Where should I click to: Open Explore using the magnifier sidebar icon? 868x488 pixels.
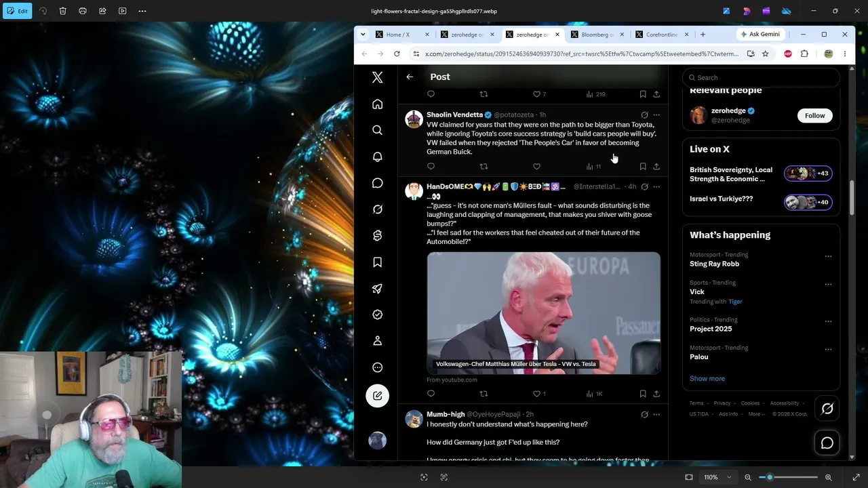pos(378,130)
